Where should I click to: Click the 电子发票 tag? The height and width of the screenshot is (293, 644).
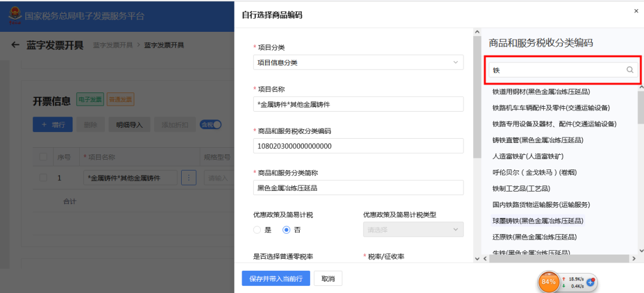coord(91,100)
